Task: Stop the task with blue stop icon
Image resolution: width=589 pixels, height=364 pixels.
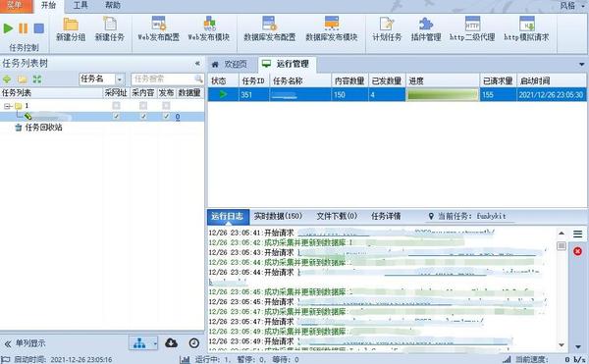Action: tap(38, 28)
